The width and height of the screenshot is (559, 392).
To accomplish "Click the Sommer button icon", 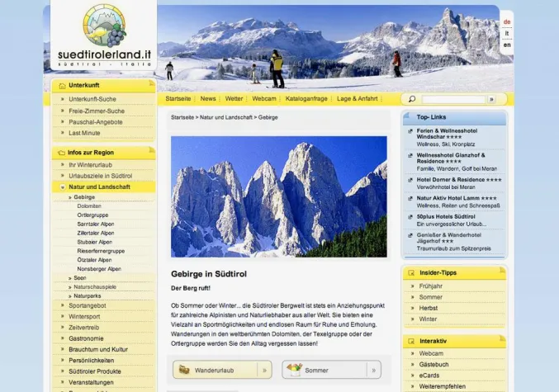I will click(293, 370).
